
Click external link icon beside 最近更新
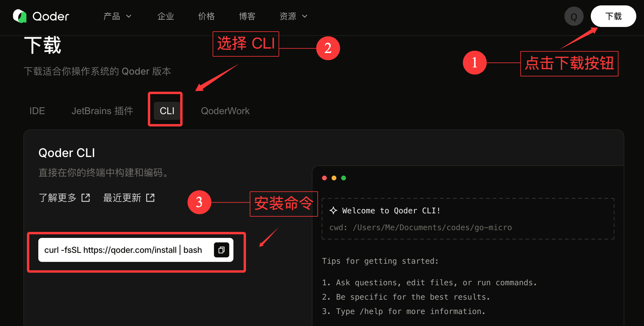tap(150, 198)
